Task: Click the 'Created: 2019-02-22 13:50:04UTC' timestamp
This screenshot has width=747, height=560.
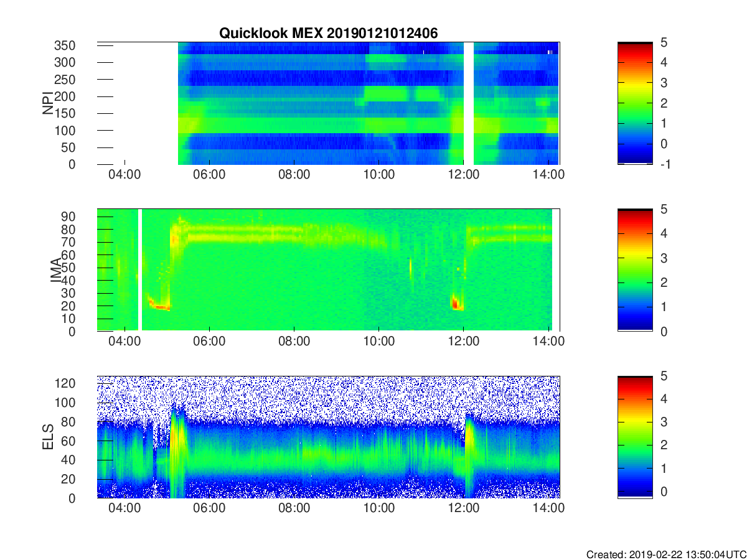Action: (665, 554)
